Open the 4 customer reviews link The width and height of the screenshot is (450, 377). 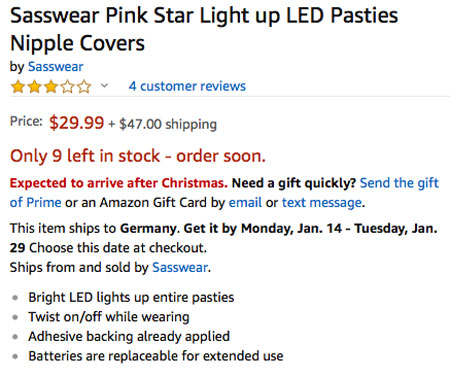[x=187, y=86]
